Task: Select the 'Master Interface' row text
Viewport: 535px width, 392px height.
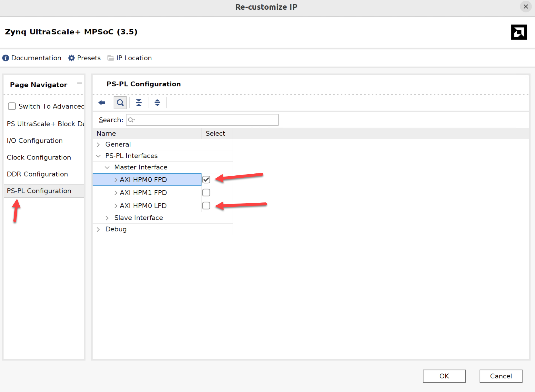Action: (141, 167)
